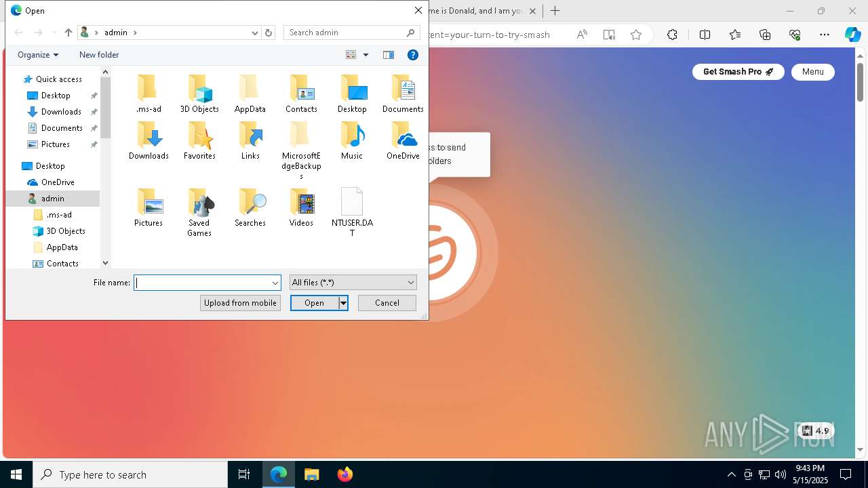Click the Cancel button
Image resolution: width=868 pixels, height=488 pixels.
coord(387,303)
